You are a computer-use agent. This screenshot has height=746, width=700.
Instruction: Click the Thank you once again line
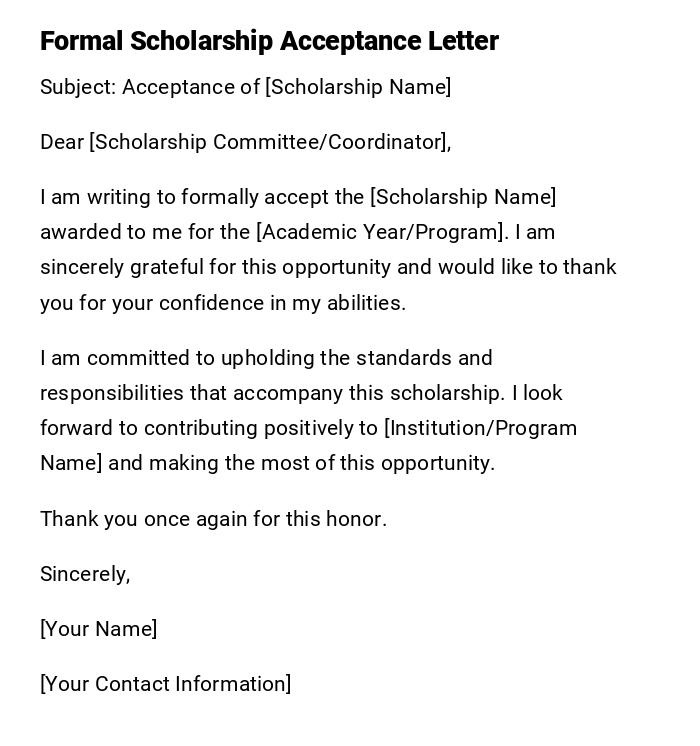pos(213,518)
